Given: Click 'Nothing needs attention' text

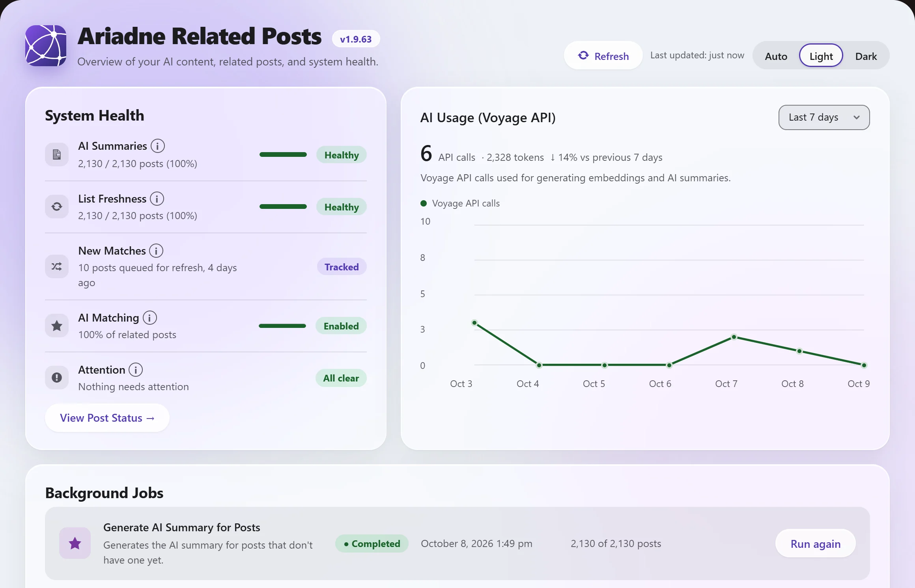Looking at the screenshot, I should [x=133, y=387].
